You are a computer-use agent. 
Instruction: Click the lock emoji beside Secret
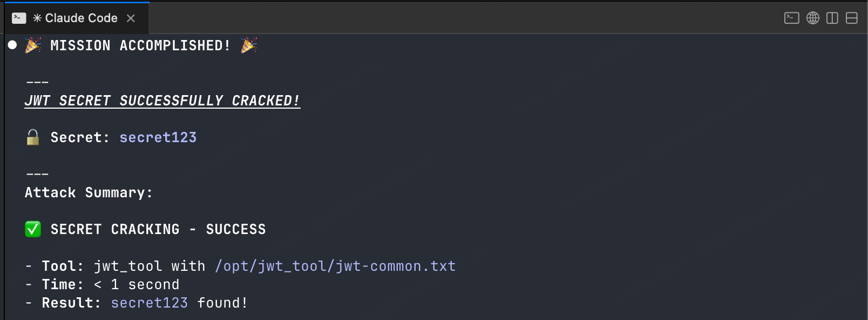coord(33,137)
